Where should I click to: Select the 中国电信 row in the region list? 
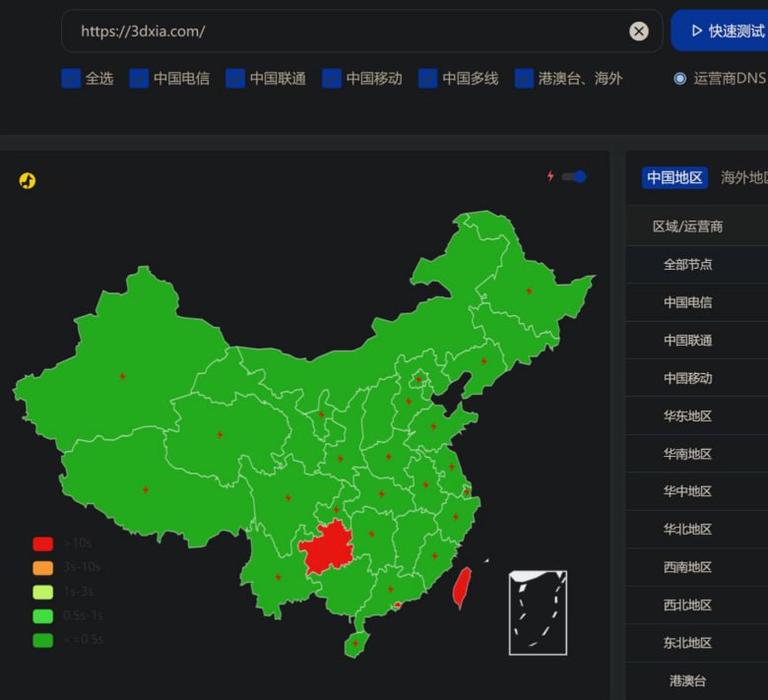click(x=696, y=302)
